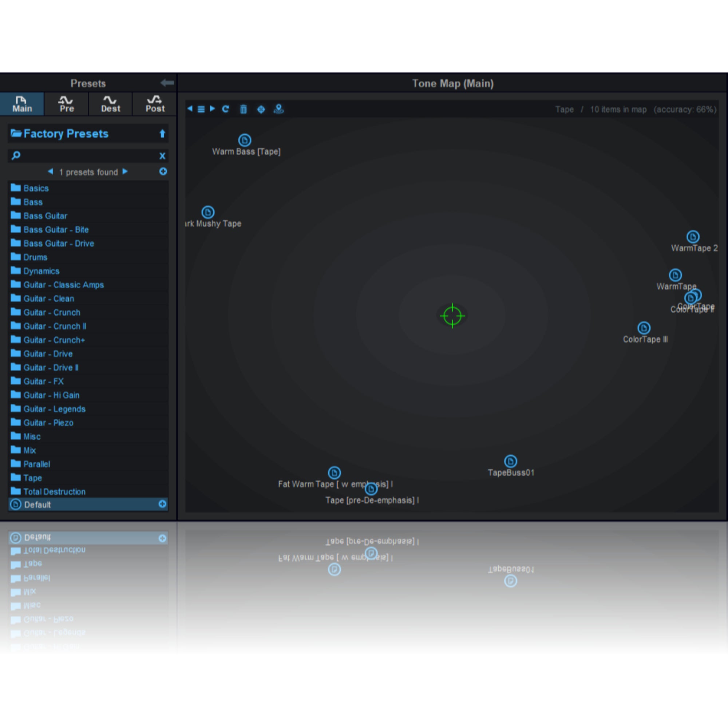Go to the previous tone map
This screenshot has height=728, width=728.
pos(190,109)
